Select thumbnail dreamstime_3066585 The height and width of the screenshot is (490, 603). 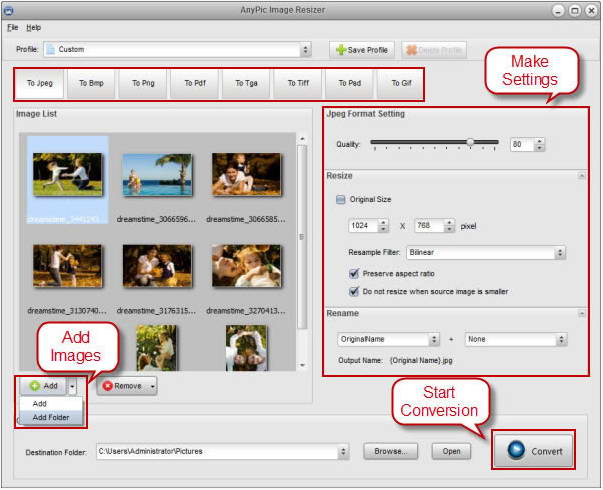[247, 174]
